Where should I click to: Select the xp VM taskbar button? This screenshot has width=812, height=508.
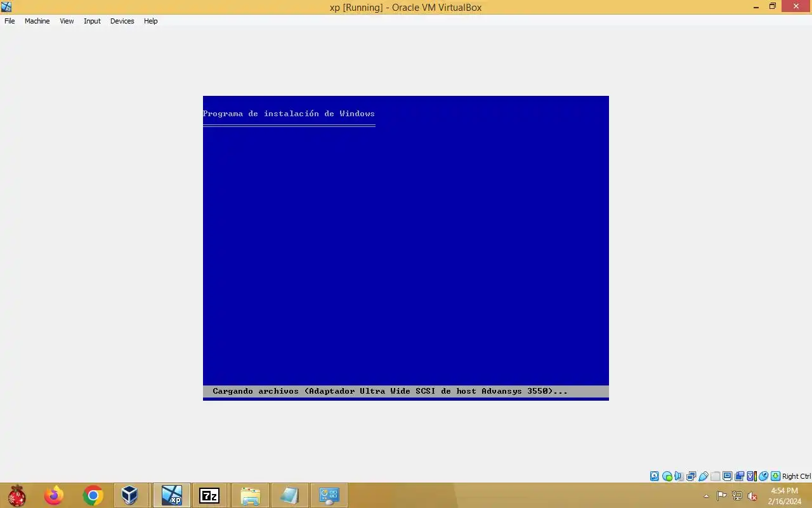coord(171,495)
